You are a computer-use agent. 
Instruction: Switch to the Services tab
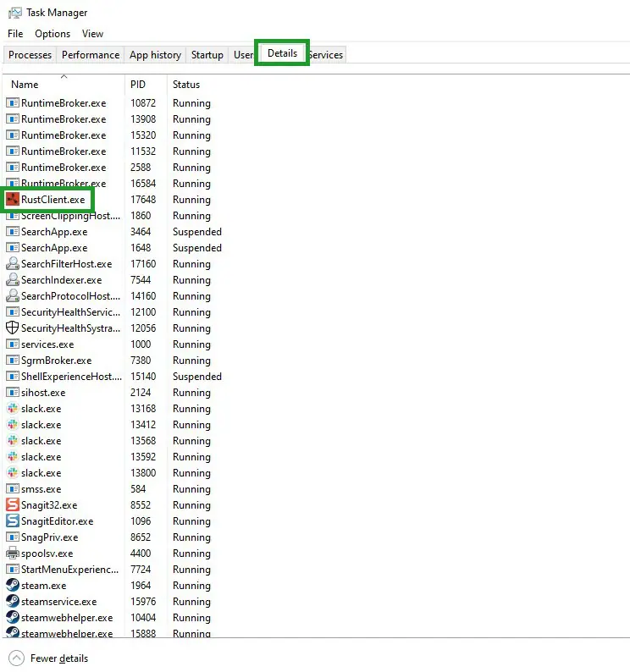(326, 55)
